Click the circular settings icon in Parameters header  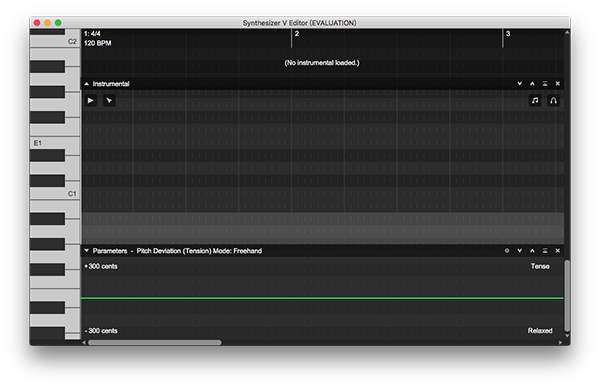point(507,251)
